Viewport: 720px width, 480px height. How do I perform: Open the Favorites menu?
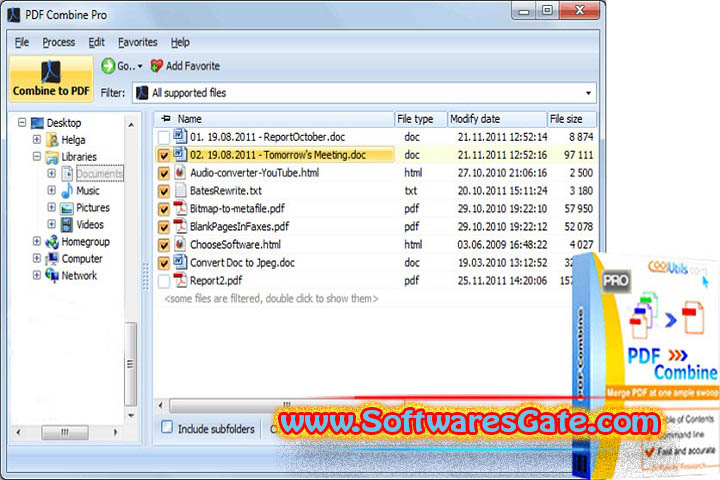(138, 42)
